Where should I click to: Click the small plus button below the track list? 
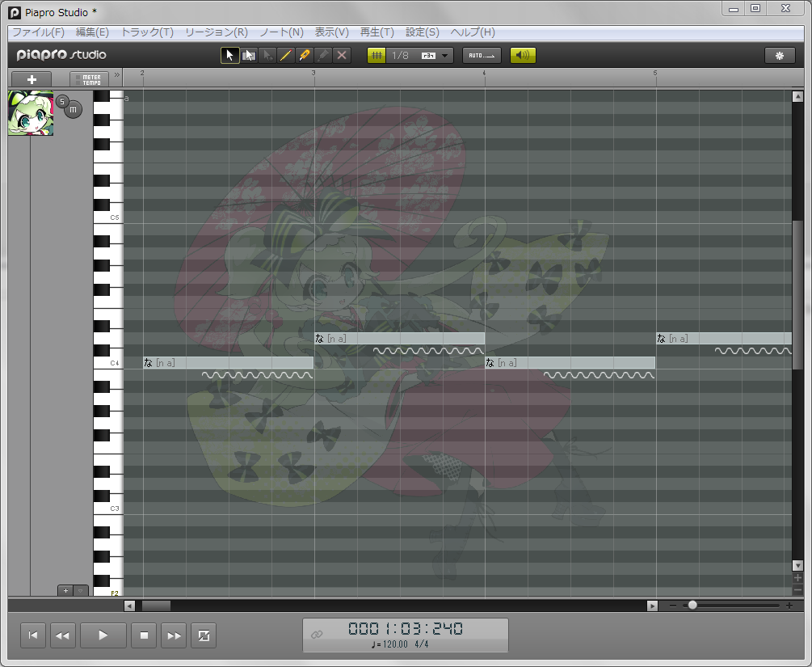[x=65, y=591]
